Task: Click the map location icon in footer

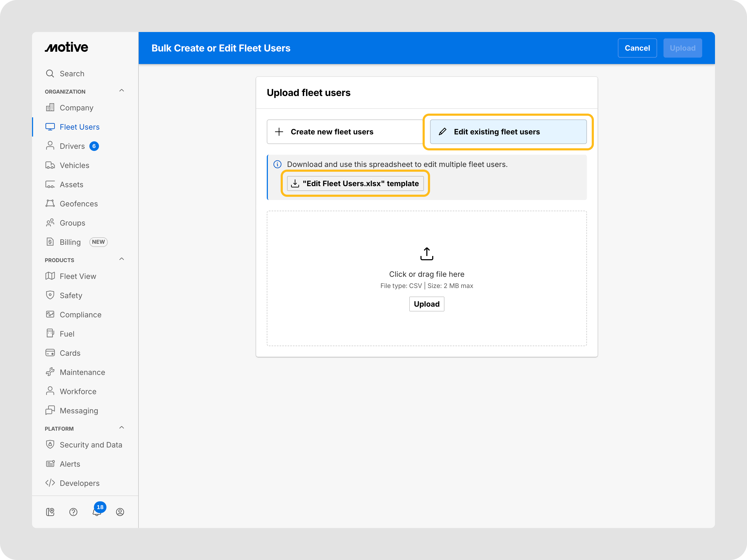Action: (x=50, y=512)
